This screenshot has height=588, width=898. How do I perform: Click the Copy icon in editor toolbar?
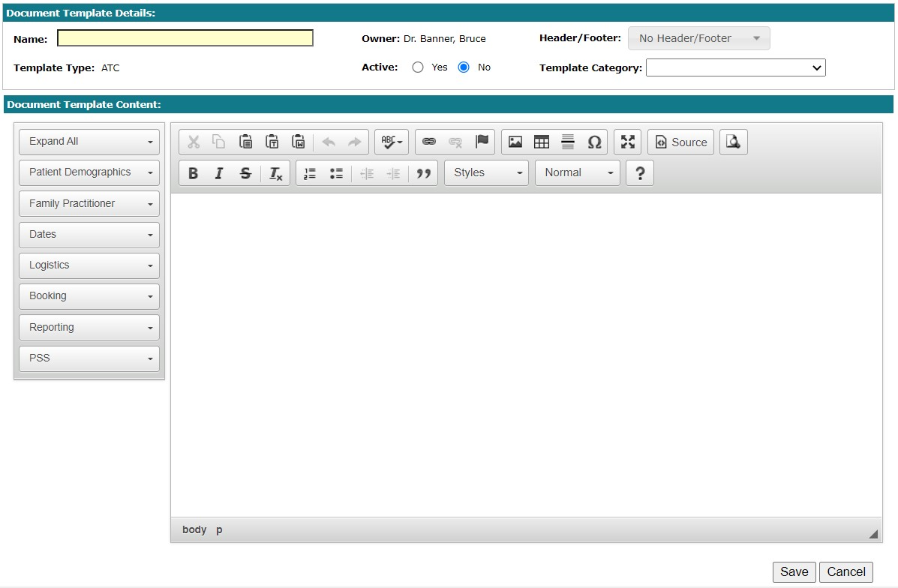tap(219, 142)
